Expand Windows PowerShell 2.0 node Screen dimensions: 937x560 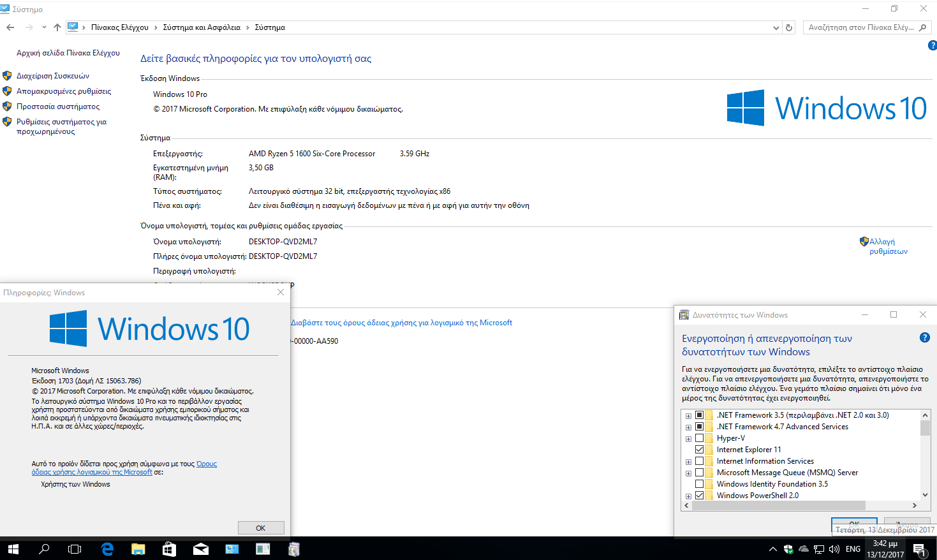pyautogui.click(x=688, y=496)
